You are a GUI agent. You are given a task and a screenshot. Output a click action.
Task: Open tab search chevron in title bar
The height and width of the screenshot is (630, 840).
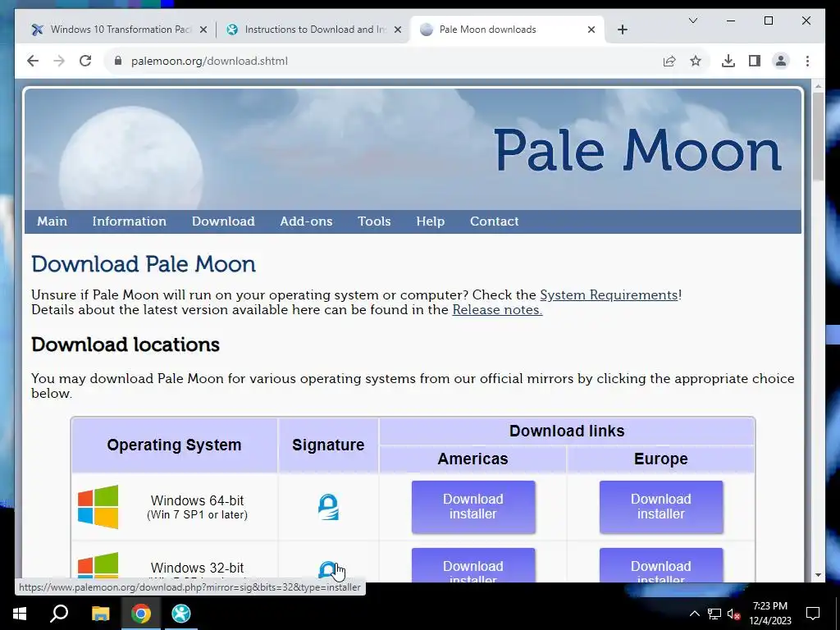click(x=692, y=21)
